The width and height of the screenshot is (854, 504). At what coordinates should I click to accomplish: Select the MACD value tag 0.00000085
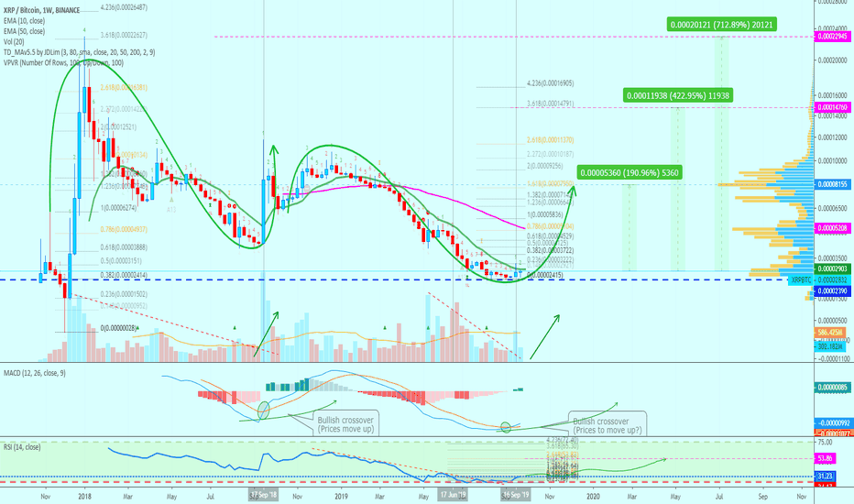(x=832, y=388)
